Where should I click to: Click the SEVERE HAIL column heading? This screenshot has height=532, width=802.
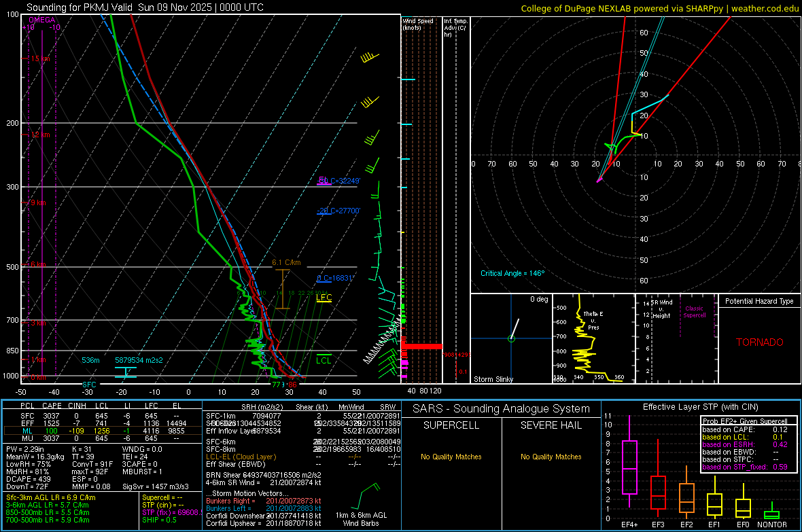551,425
